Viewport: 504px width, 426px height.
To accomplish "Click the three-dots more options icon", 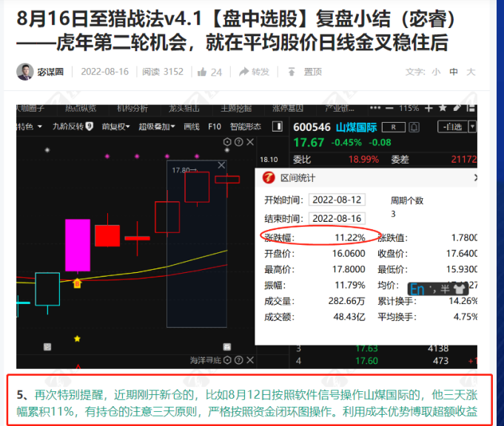I will click(x=374, y=108).
